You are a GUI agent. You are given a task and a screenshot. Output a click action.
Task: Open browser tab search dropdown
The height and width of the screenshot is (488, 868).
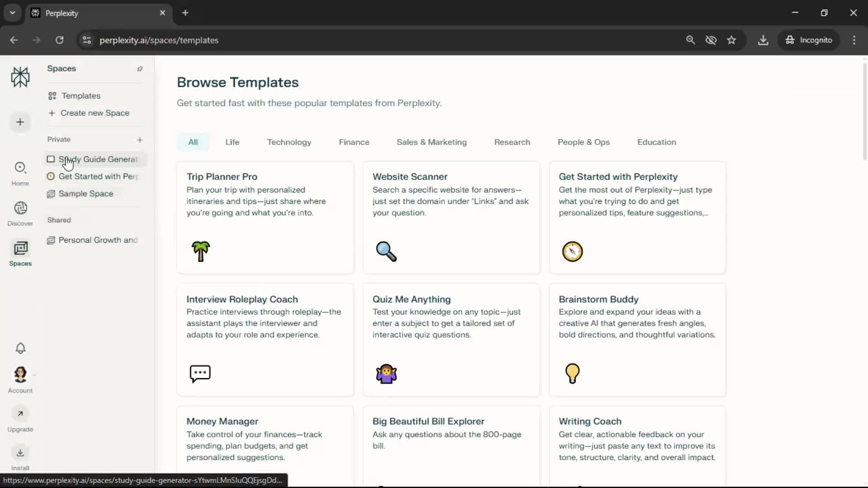click(x=12, y=13)
